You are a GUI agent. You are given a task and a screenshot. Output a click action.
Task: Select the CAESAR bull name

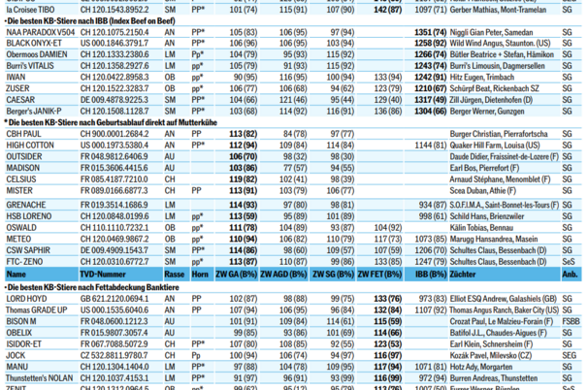20,100
